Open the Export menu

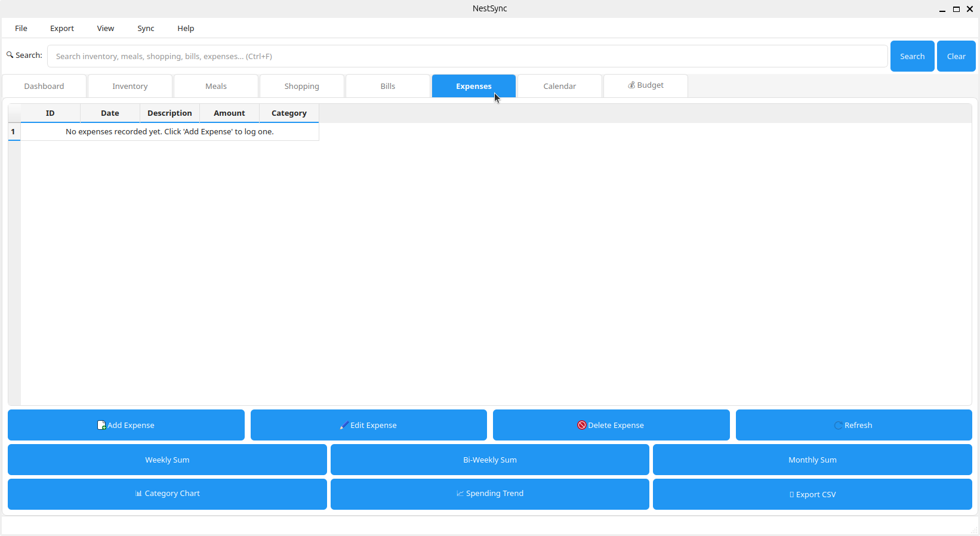pos(62,28)
